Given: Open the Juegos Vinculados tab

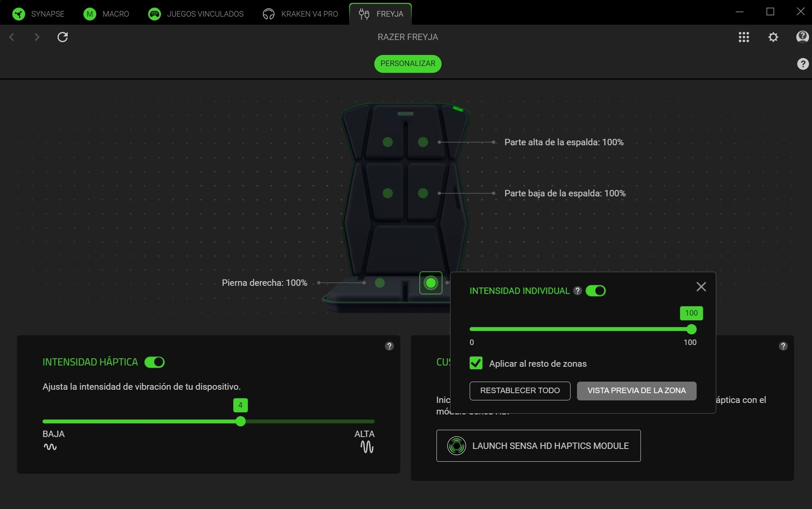Looking at the screenshot, I should click(205, 14).
